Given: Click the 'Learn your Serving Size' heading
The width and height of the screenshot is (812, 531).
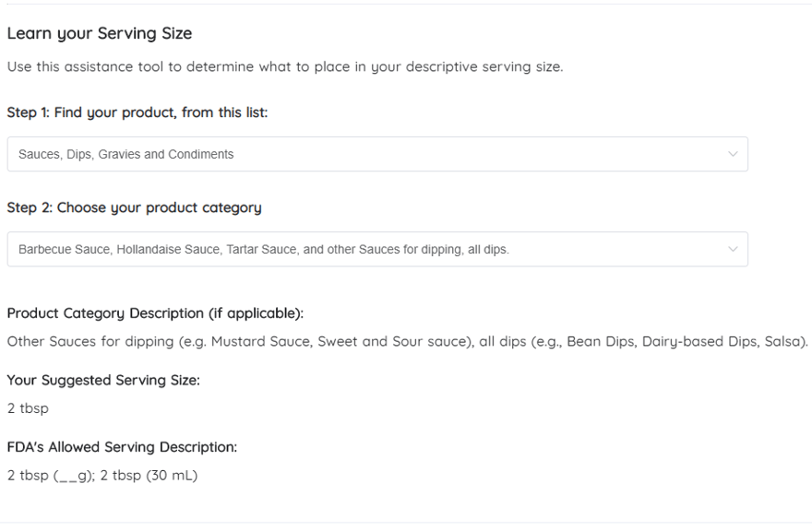Looking at the screenshot, I should point(100,33).
